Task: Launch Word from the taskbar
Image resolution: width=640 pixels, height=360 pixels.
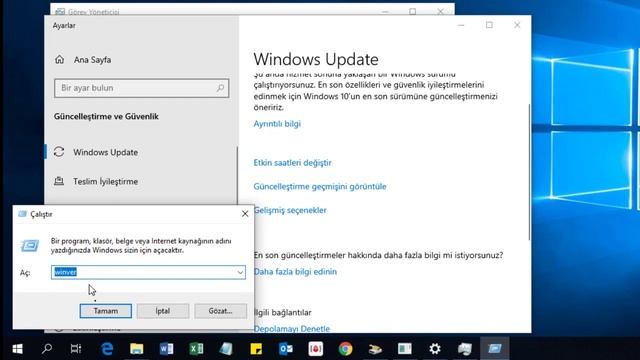Action: pyautogui.click(x=166, y=349)
